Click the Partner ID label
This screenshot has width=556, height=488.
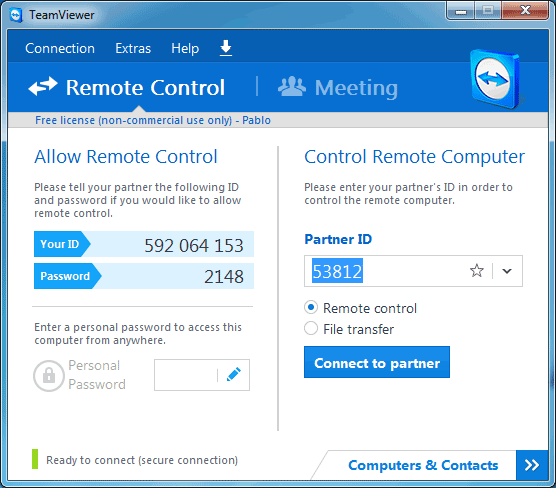pyautogui.click(x=338, y=239)
